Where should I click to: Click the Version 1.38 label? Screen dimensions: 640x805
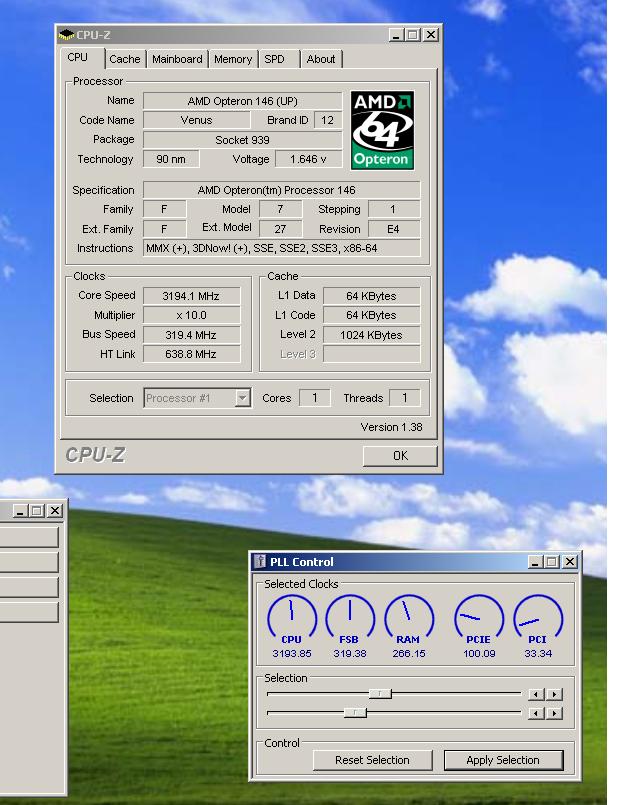(x=392, y=427)
